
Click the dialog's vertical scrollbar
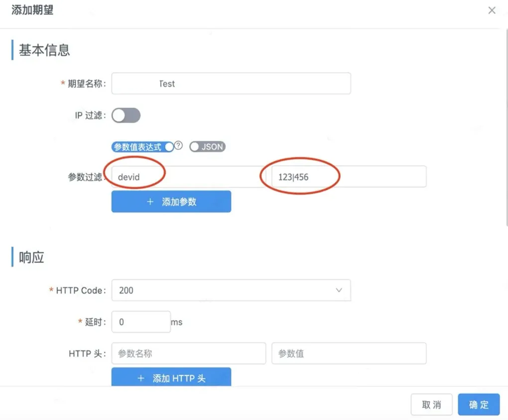click(507, 127)
